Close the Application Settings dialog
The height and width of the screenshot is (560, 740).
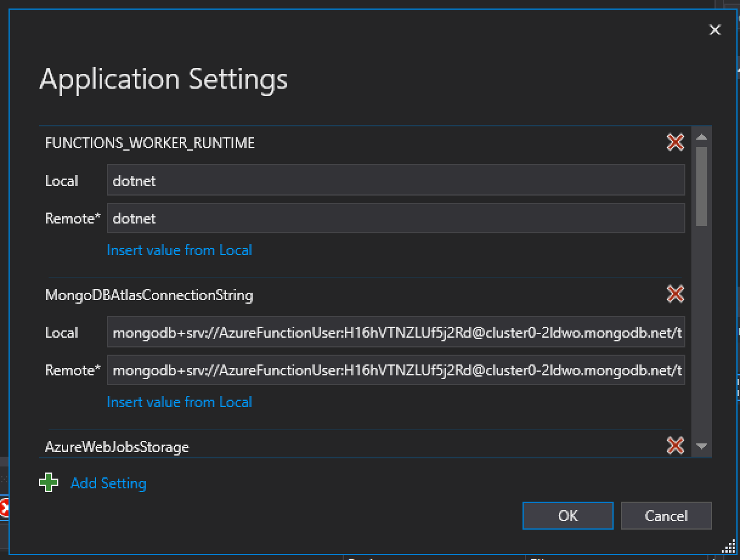tap(714, 30)
